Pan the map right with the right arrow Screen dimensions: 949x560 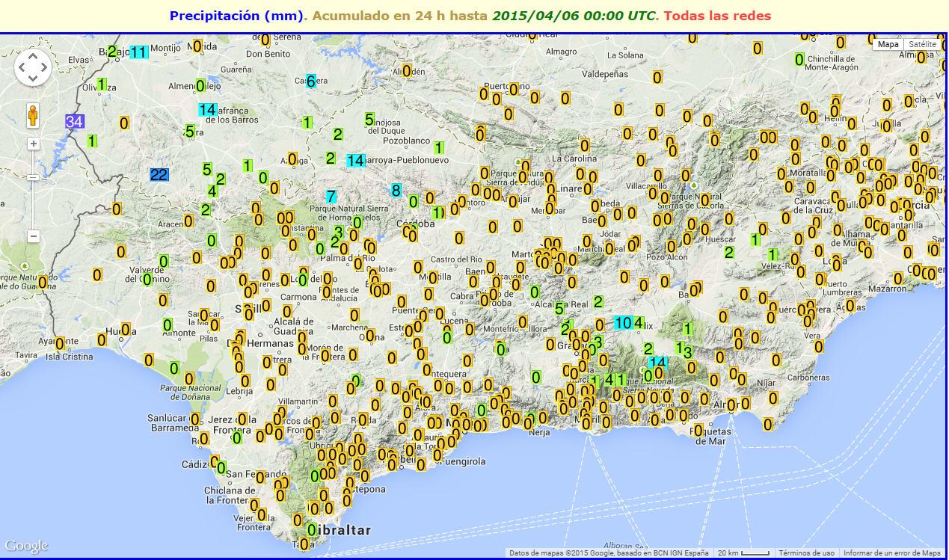[x=43, y=68]
